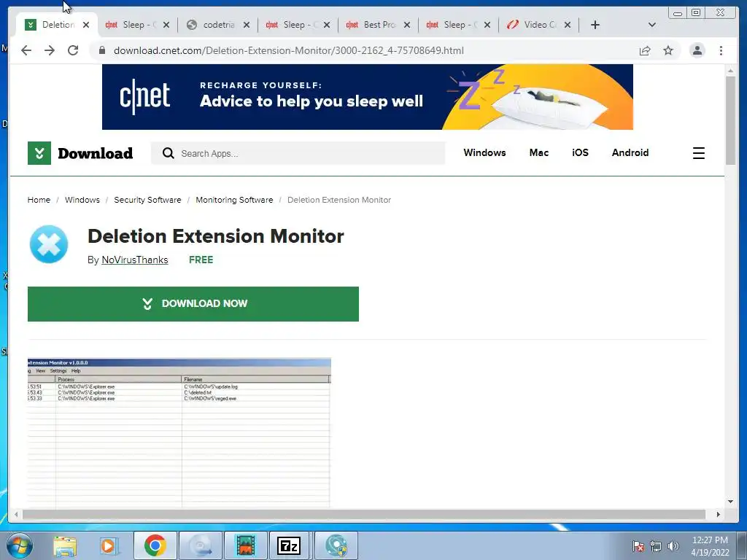Image resolution: width=747 pixels, height=560 pixels.
Task: Open the film strip video app
Action: [x=245, y=545]
